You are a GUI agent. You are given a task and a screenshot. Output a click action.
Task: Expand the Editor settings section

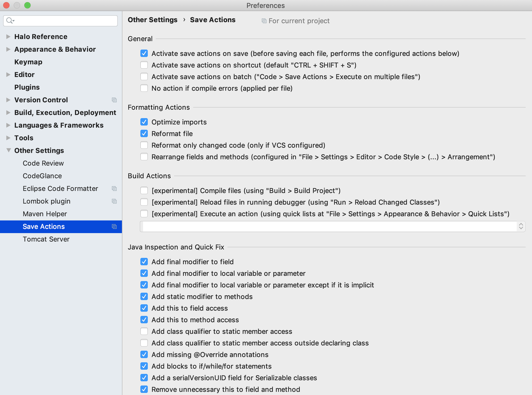click(x=8, y=74)
